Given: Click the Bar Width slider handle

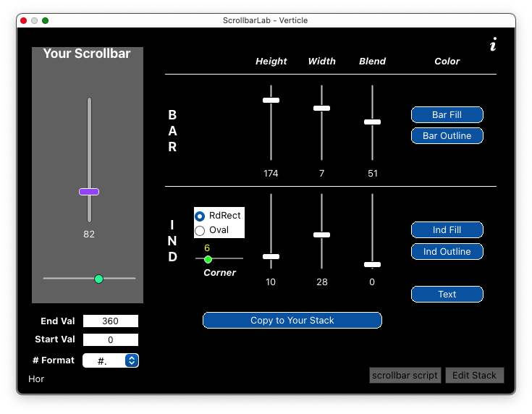Looking at the screenshot, I should (321, 108).
